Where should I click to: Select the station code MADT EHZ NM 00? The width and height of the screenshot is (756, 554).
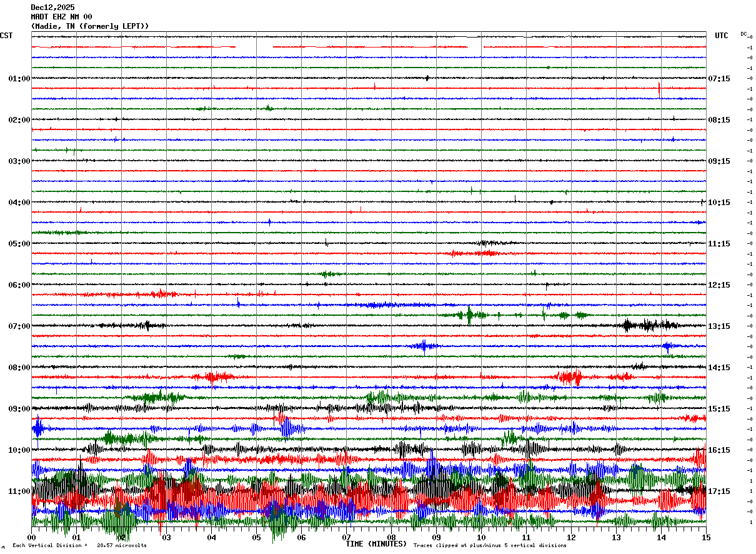[62, 17]
